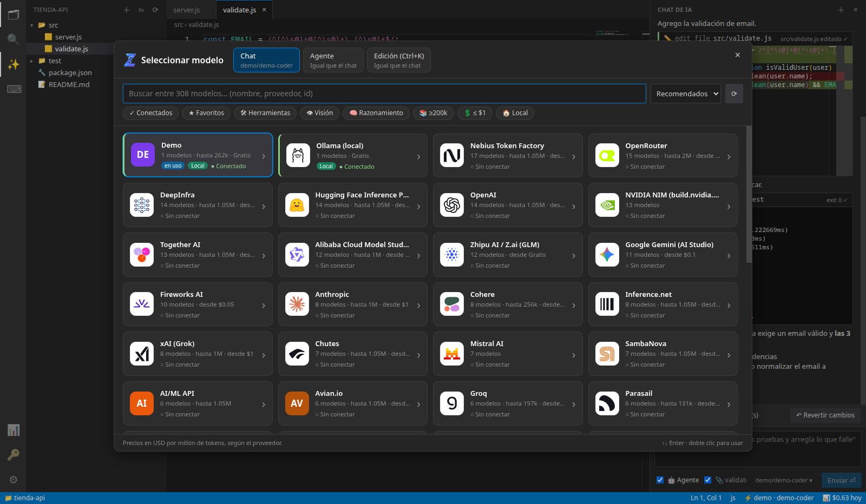
Task: Toggle the Agente checkbox in chat panel
Action: pyautogui.click(x=660, y=480)
